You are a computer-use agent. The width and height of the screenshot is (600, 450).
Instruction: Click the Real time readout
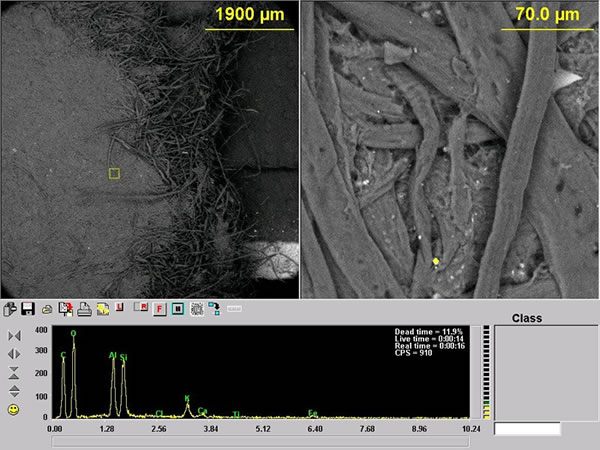coord(430,346)
